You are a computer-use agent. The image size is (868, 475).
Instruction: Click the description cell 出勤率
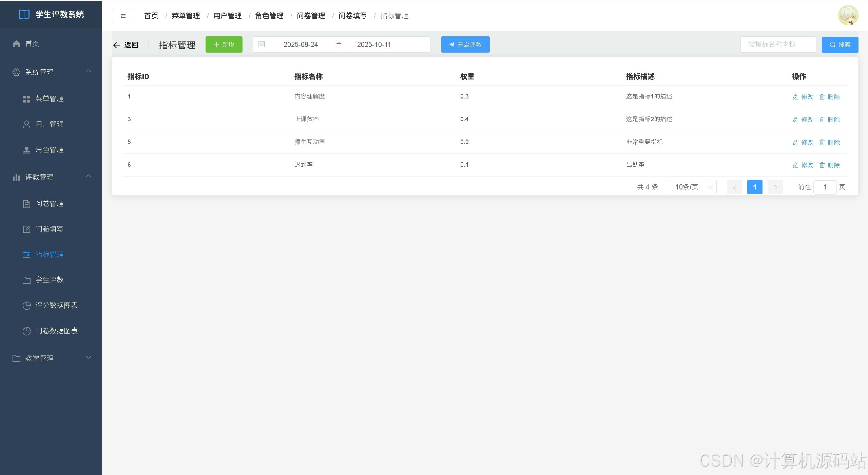(635, 165)
